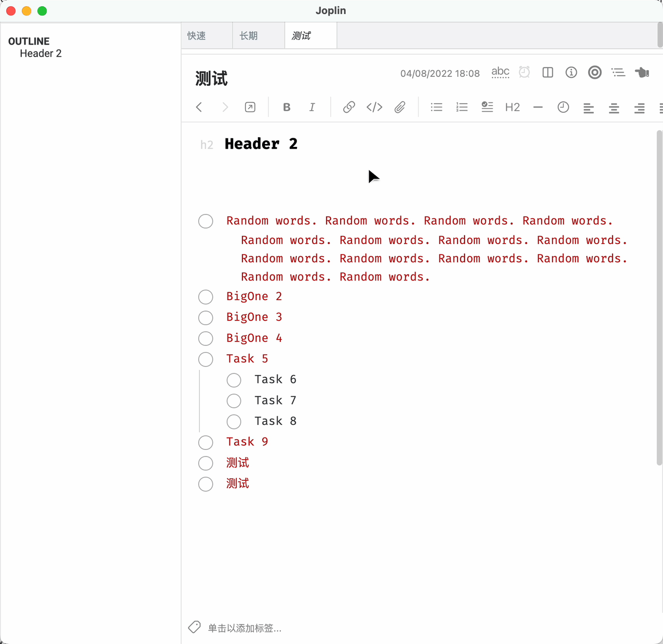Click the BigOne 2 text
This screenshot has height=644, width=663.
(254, 297)
